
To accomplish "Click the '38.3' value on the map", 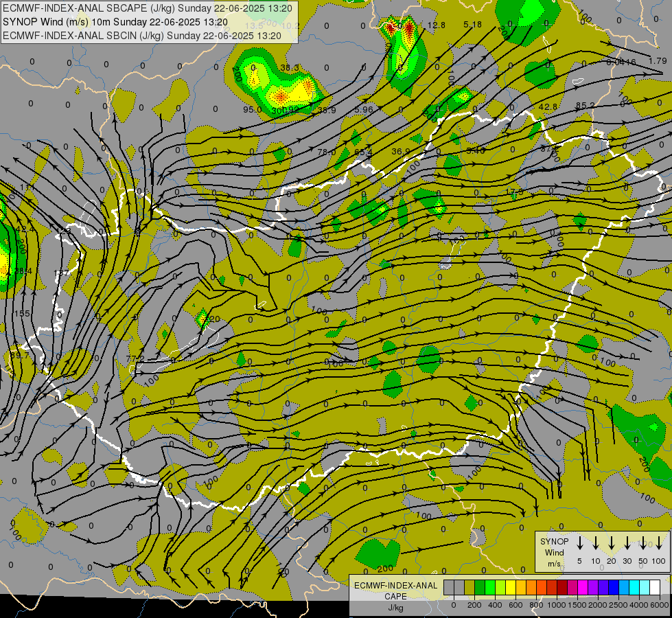I will click(290, 68).
